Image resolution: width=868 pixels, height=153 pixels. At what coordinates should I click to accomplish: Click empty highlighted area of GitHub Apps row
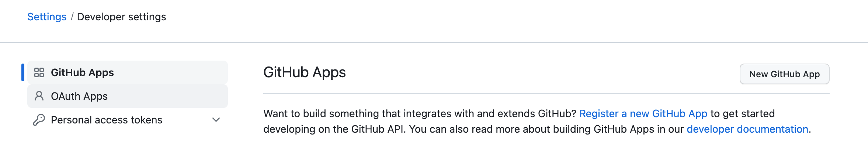(x=171, y=72)
